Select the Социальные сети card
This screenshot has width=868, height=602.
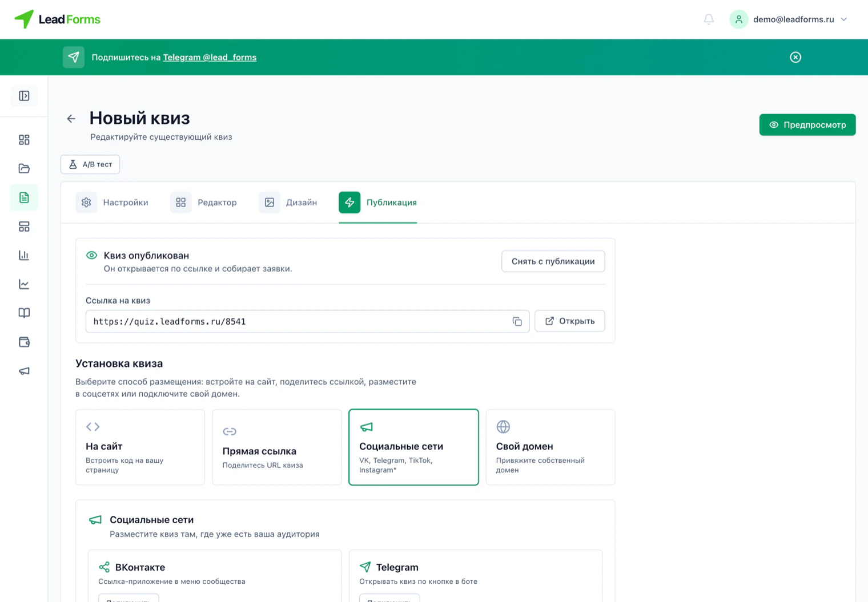point(413,447)
